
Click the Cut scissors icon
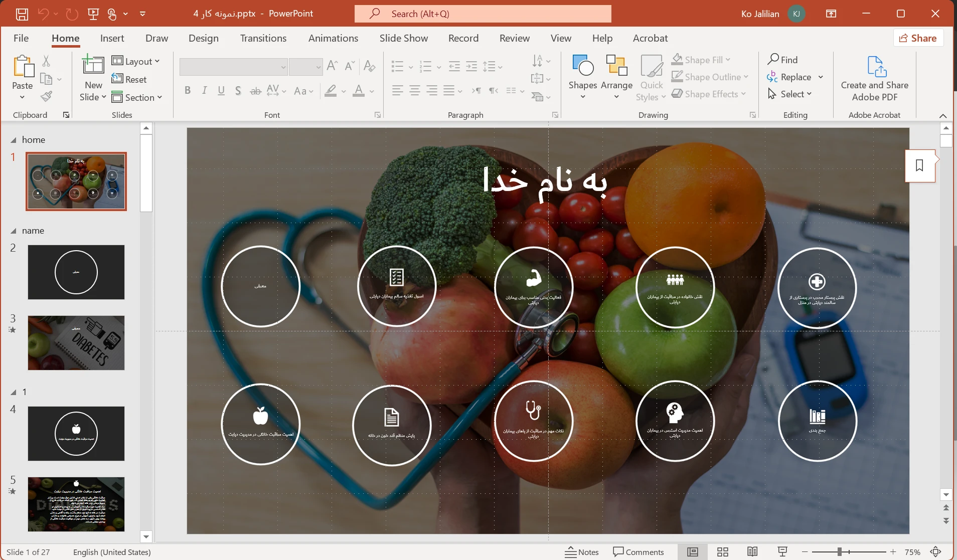click(46, 61)
